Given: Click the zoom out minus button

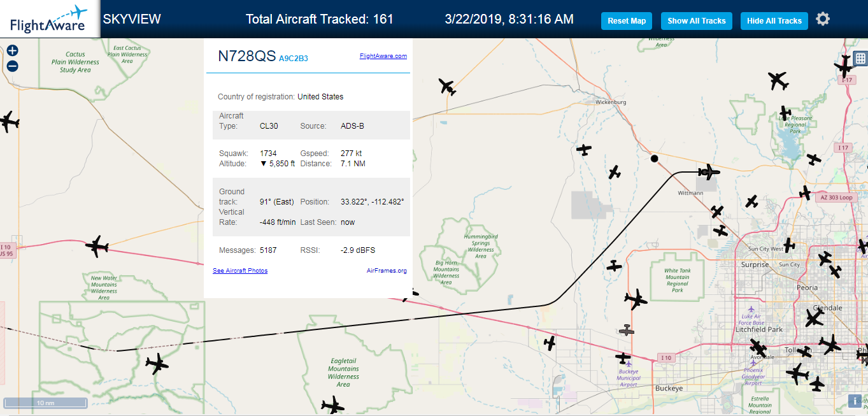Looking at the screenshot, I should 12,66.
